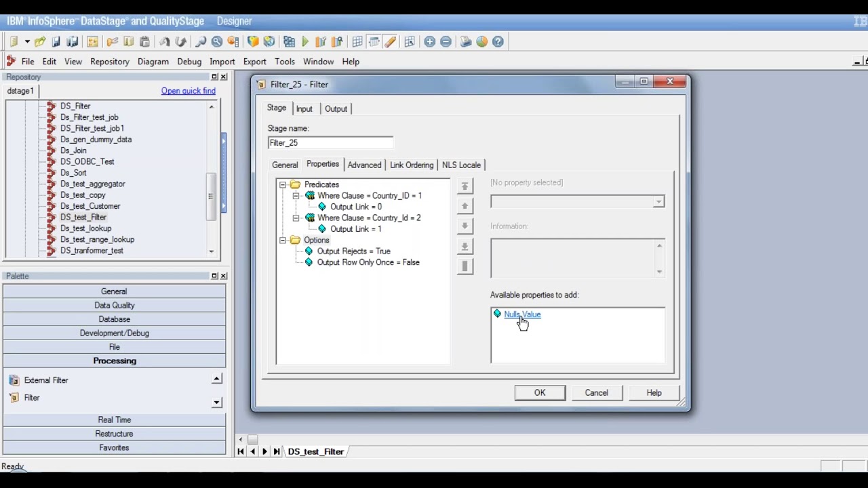Screen dimensions: 868x488
Task: Click the dstage1 project tab
Action: click(x=20, y=91)
